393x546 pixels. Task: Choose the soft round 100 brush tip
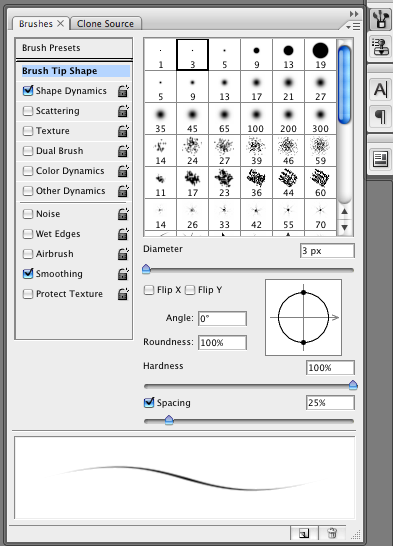click(256, 119)
